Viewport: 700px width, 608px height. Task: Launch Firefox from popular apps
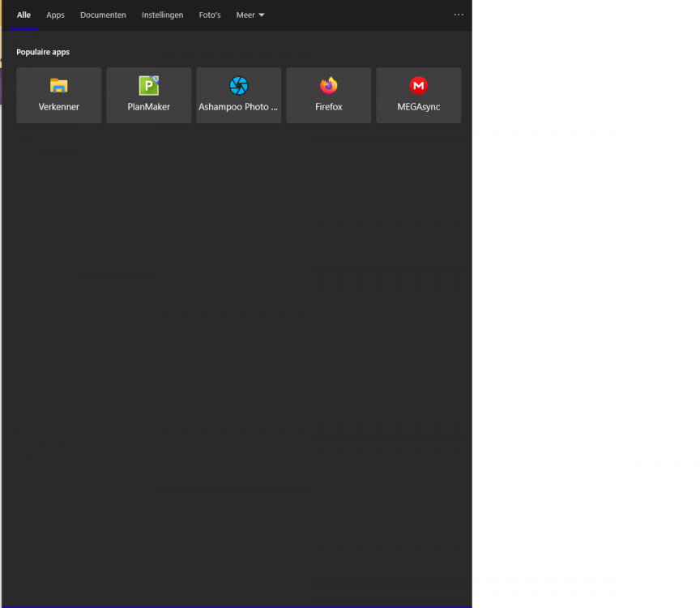[329, 95]
